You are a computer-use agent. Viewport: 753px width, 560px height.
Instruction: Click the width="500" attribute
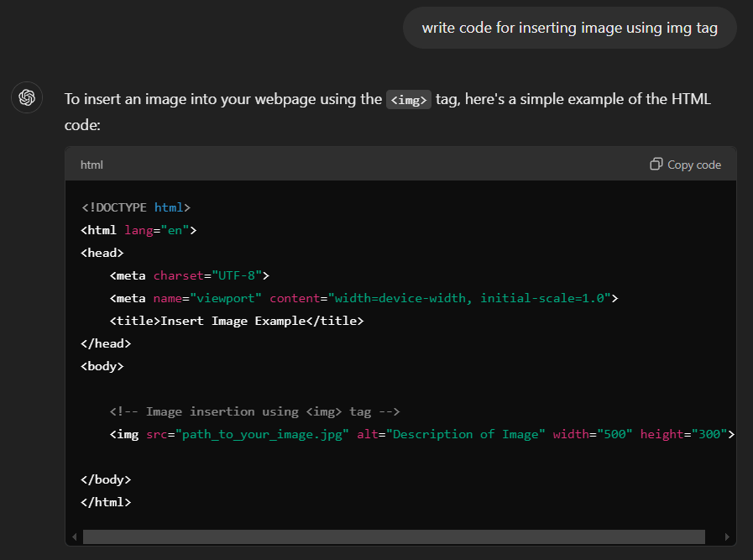click(x=593, y=434)
